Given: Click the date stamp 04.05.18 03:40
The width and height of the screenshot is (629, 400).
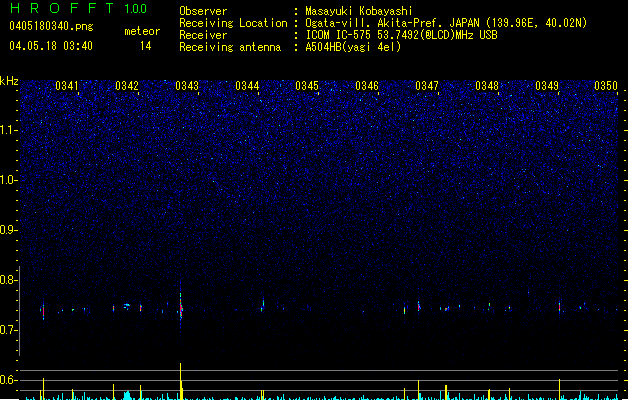Looking at the screenshot, I should point(51,46).
